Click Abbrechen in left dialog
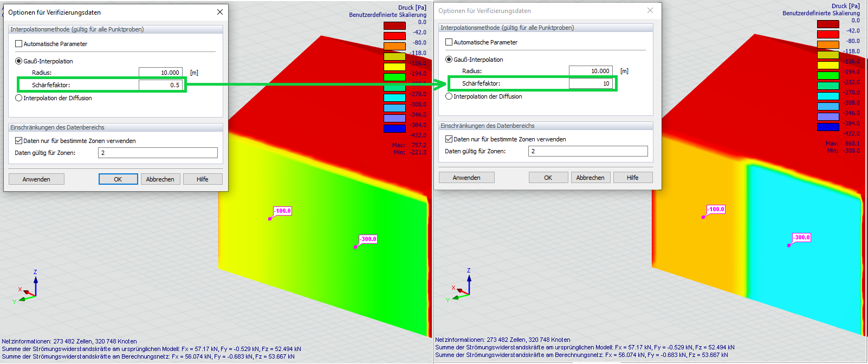The height and width of the screenshot is (364, 868). coord(160,179)
